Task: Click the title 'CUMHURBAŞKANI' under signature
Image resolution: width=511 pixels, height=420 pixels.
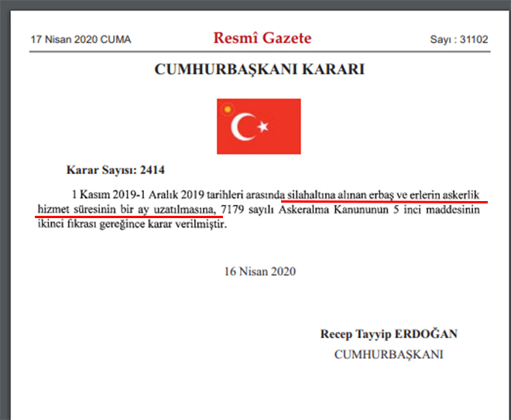Action: (x=389, y=354)
